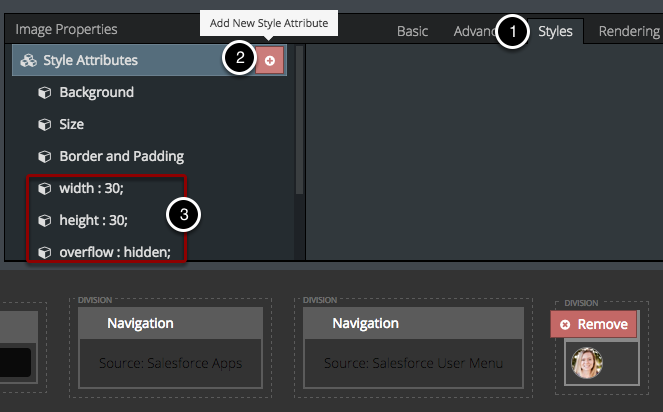The width and height of the screenshot is (663, 412).
Task: Click the red Remove button
Action: (x=593, y=324)
